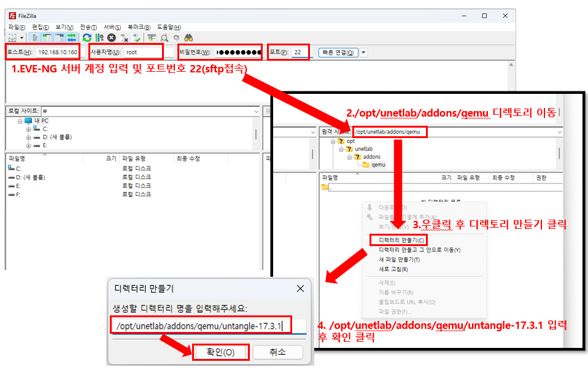588x370 pixels.
Task: Sort local files by 파일 유형 column
Action: [147, 158]
